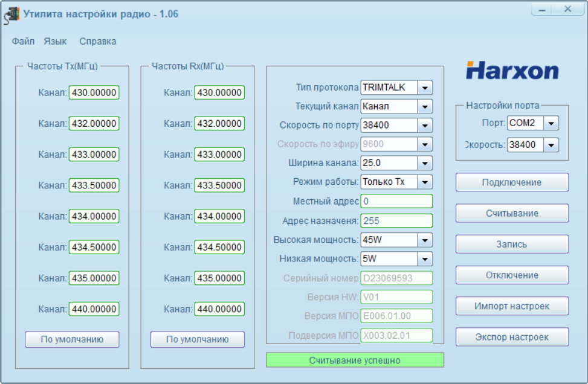Select Rx channel field 433.50000
588x384 pixels.
coord(219,185)
